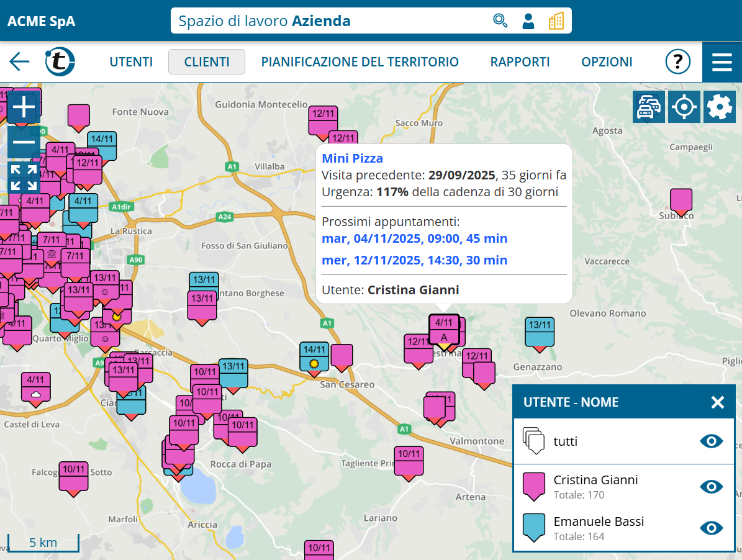Open the PIANIFICAZIONE DEL TERRITORIO tab

coord(360,62)
